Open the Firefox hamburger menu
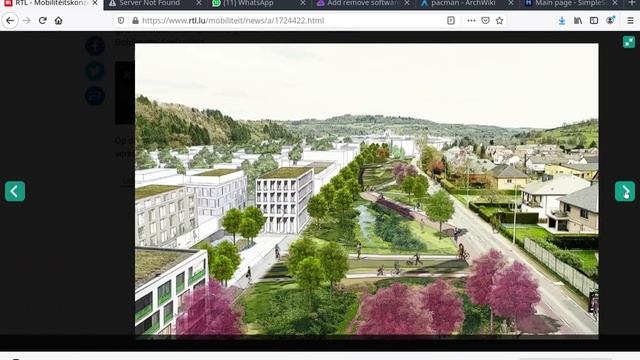 point(630,20)
